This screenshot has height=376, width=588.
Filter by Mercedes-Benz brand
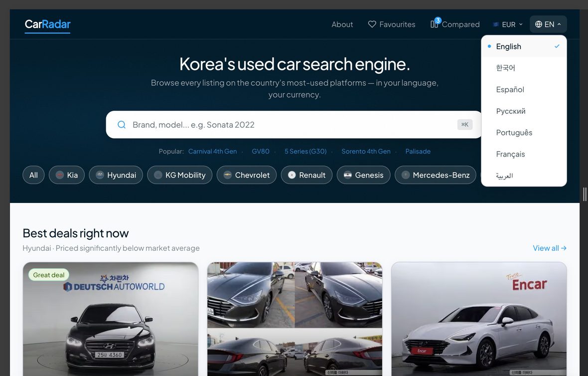(436, 175)
